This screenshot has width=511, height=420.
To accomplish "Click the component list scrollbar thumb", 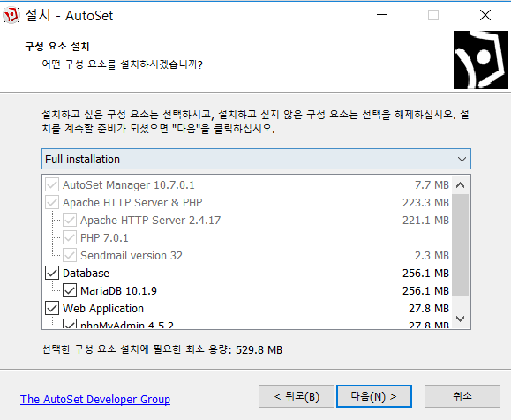I will click(x=460, y=245).
